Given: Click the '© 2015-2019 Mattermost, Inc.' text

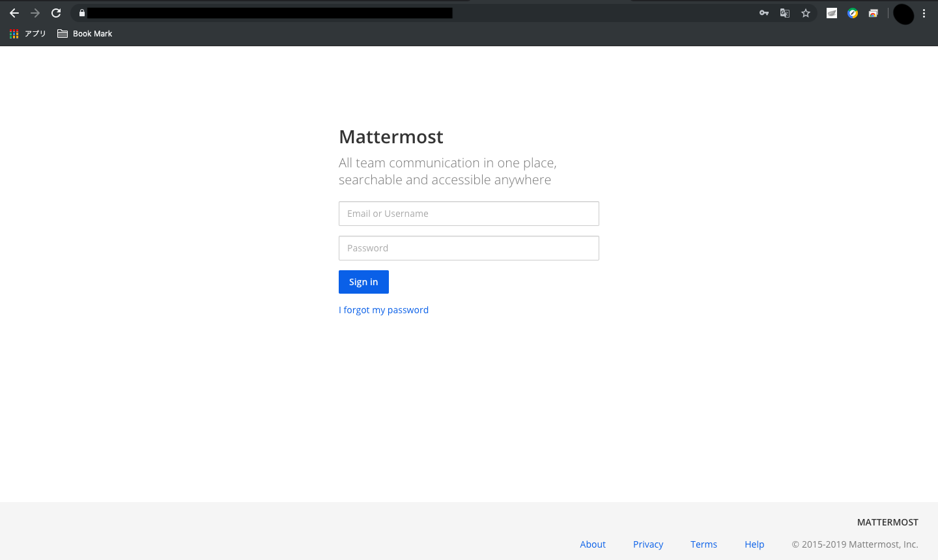Looking at the screenshot, I should pos(855,544).
